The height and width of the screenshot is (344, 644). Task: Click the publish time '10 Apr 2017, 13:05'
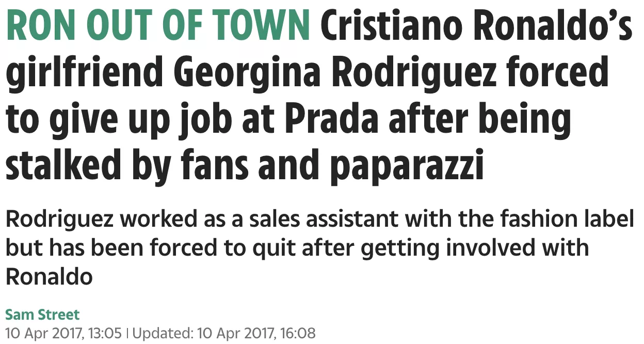[65, 333]
